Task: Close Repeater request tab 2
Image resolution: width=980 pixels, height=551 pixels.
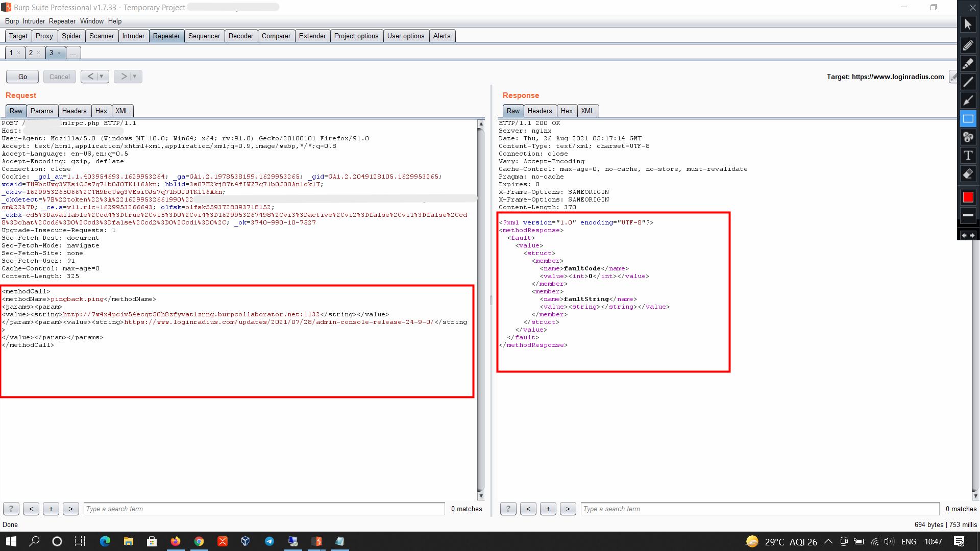Action: pyautogui.click(x=38, y=53)
